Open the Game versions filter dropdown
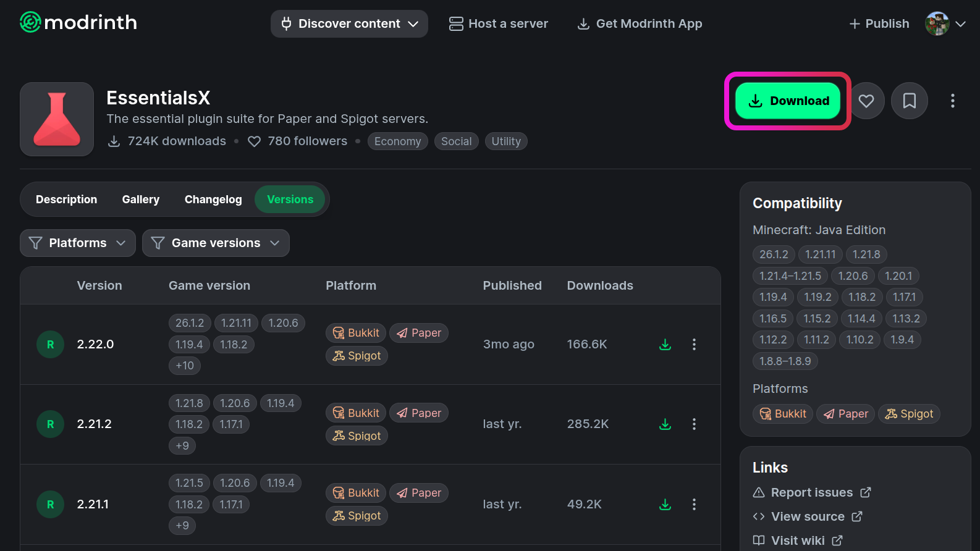 216,243
